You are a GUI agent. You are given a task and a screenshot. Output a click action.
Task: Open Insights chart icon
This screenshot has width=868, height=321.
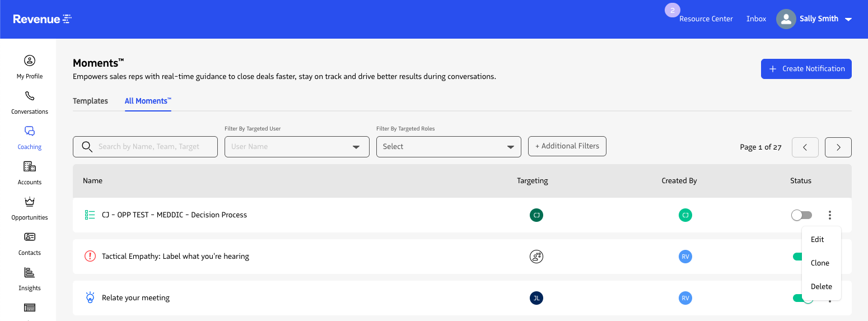point(30,278)
